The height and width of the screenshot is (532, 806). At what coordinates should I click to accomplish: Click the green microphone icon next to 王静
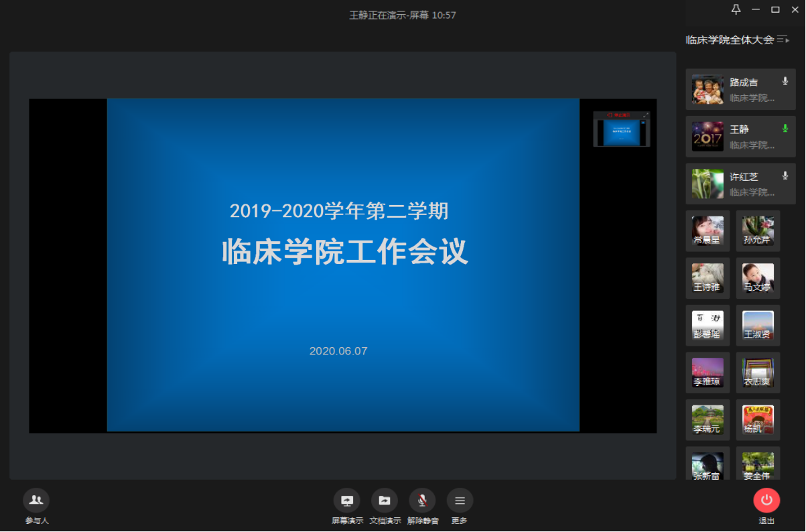point(785,128)
